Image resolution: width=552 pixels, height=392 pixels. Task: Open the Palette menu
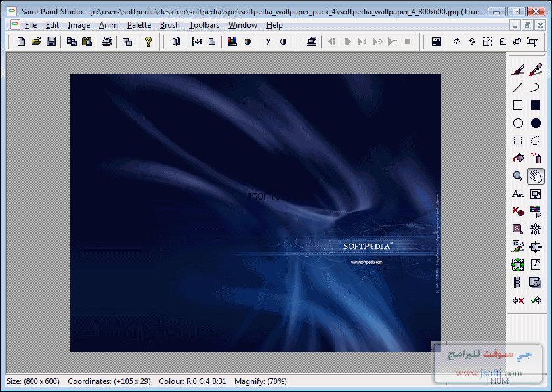(139, 25)
